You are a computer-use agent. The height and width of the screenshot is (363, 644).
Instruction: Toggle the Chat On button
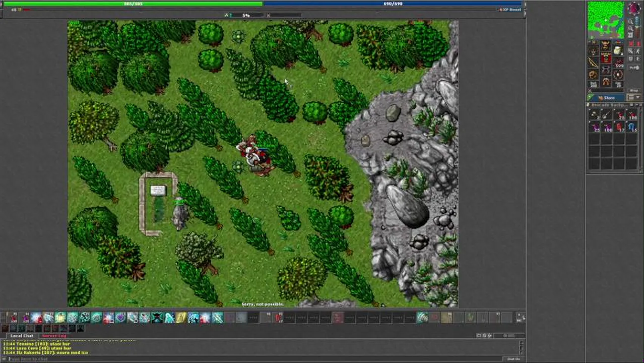tap(513, 359)
